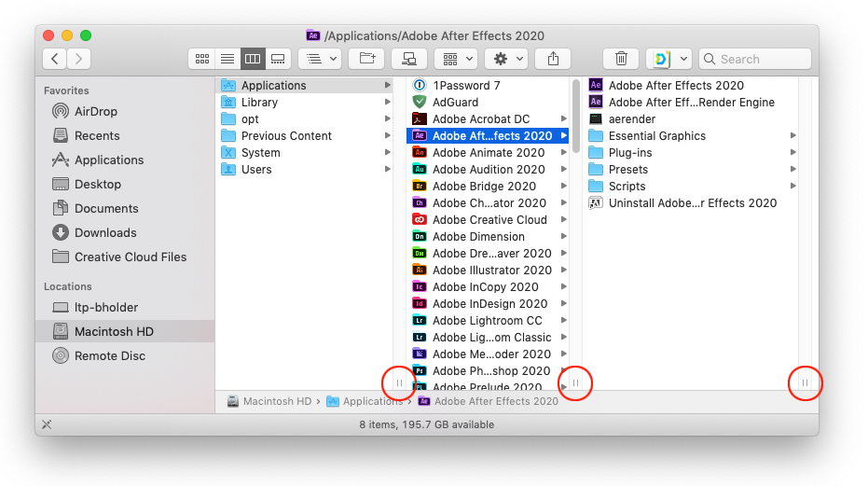Click Applications in the path bar
Viewport: 868px width, 486px height.
pyautogui.click(x=365, y=401)
